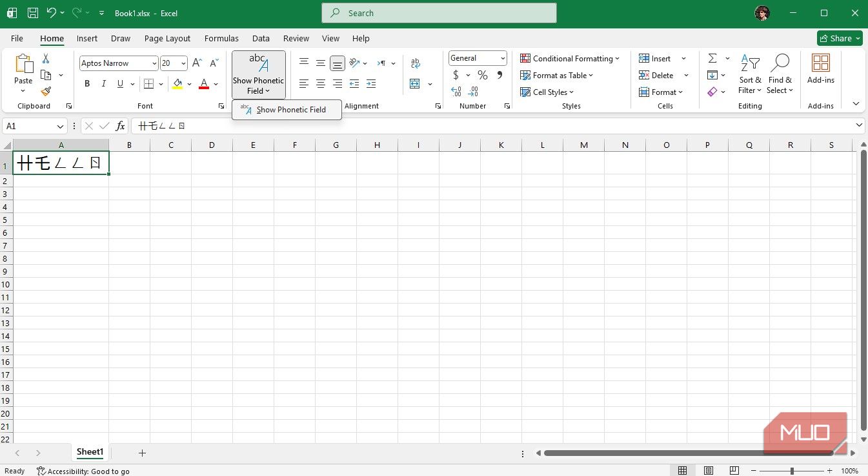Click the Decrease Indent icon
The image size is (868, 476).
pos(354,84)
